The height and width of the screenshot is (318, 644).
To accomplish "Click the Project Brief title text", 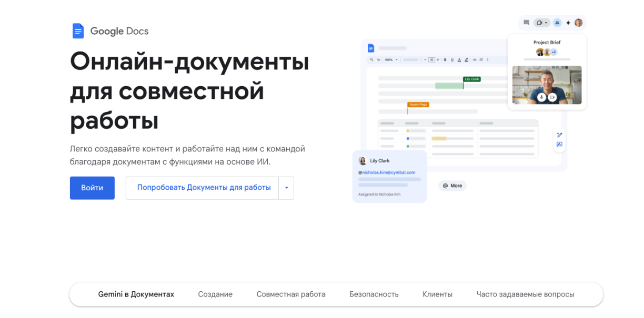I will click(547, 43).
